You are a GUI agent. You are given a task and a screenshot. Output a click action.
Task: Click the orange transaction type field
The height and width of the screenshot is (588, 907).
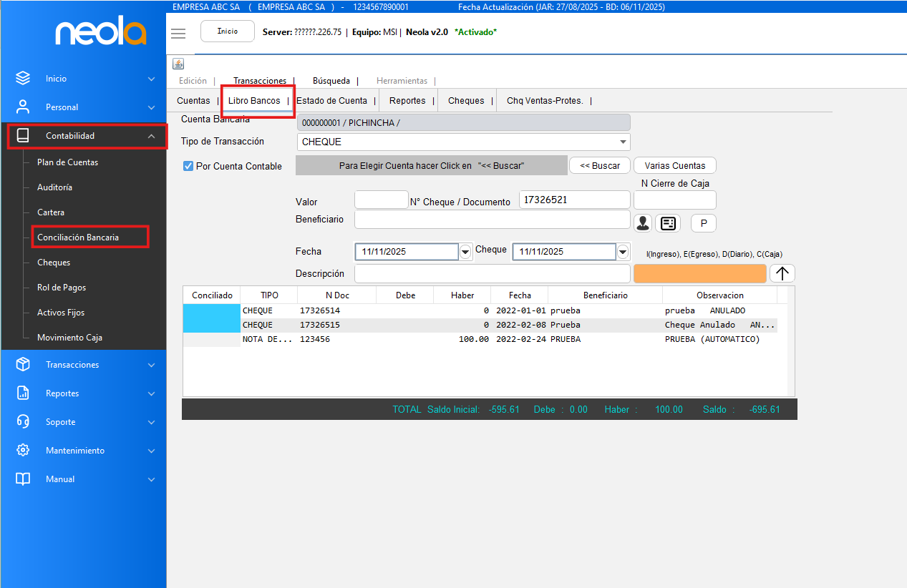[x=699, y=273]
